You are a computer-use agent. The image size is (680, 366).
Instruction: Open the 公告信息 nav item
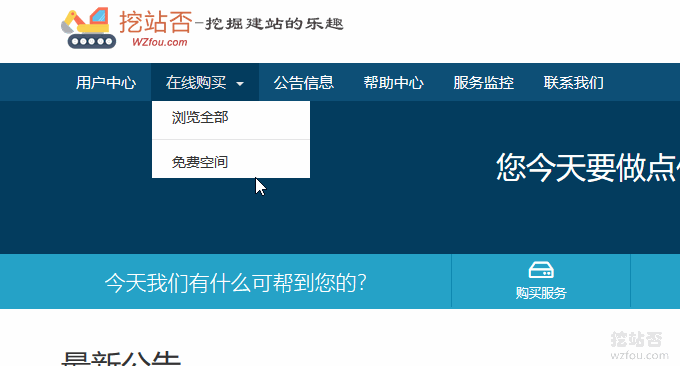[304, 82]
